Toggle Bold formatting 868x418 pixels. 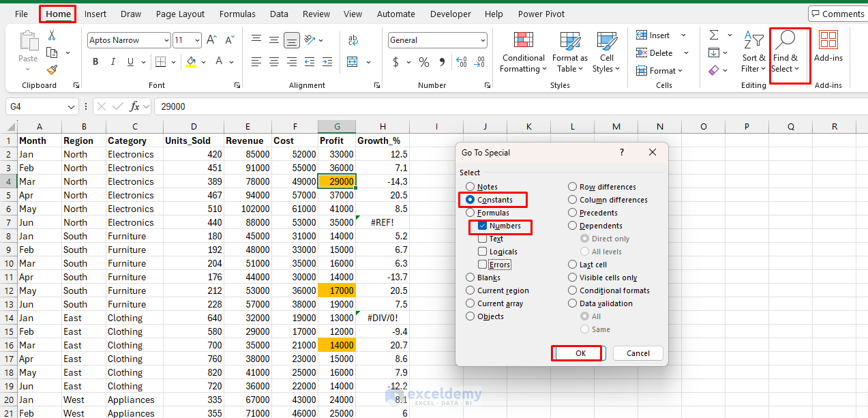(95, 62)
